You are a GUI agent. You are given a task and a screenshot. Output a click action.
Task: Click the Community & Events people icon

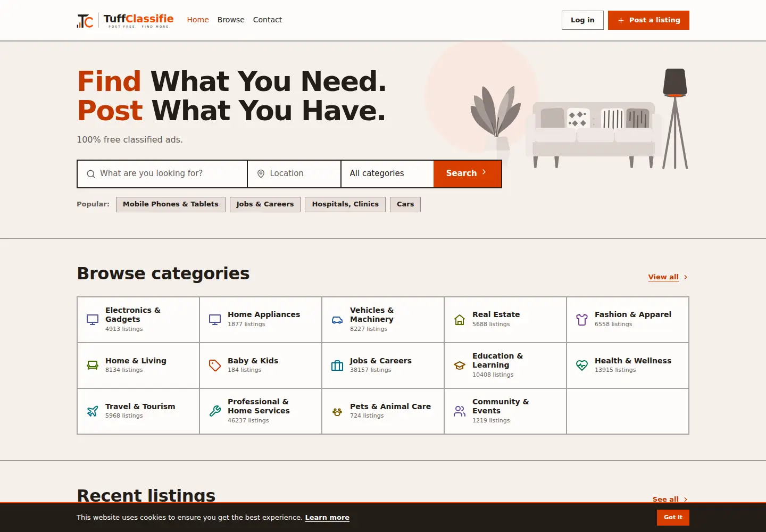[x=460, y=411]
